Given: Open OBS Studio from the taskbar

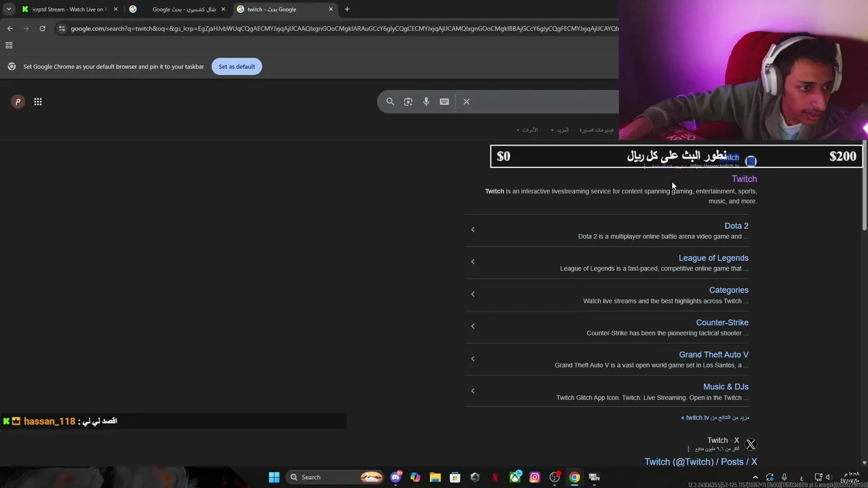Looking at the screenshot, I should (555, 477).
